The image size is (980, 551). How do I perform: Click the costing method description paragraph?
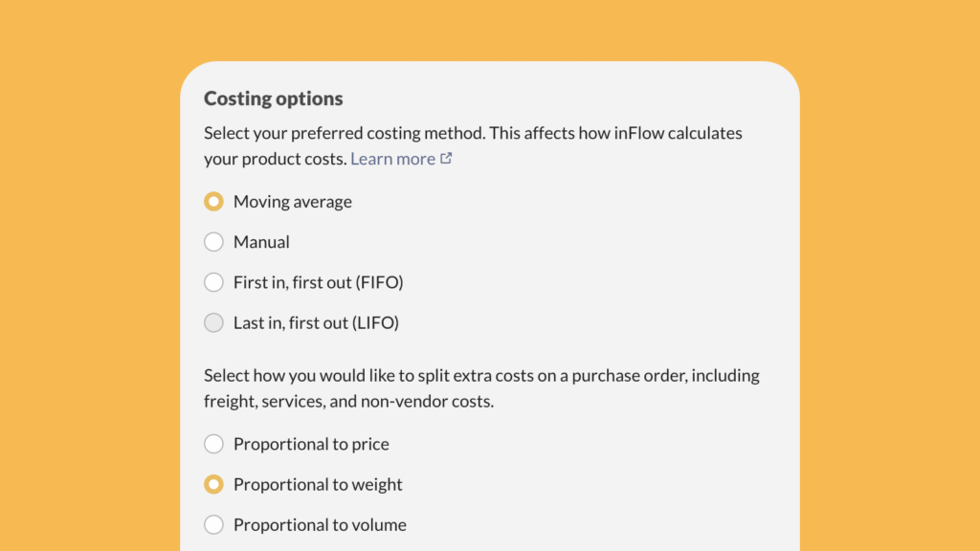(x=473, y=133)
